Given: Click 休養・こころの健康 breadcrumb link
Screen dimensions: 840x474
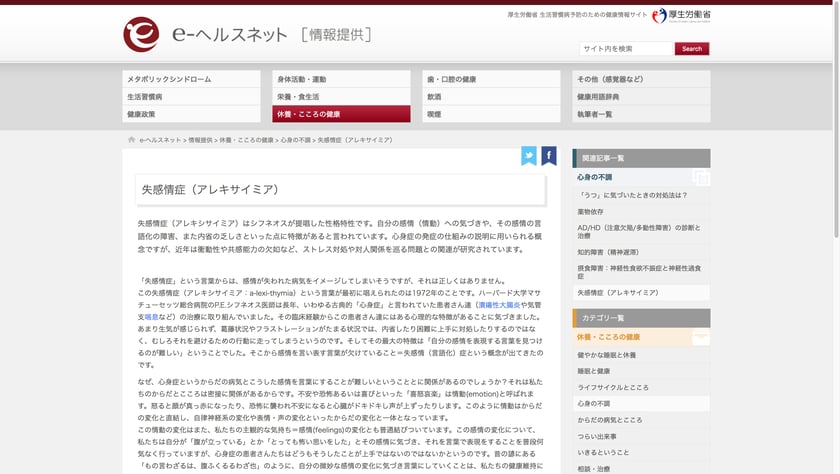Looking at the screenshot, I should click(x=246, y=140).
